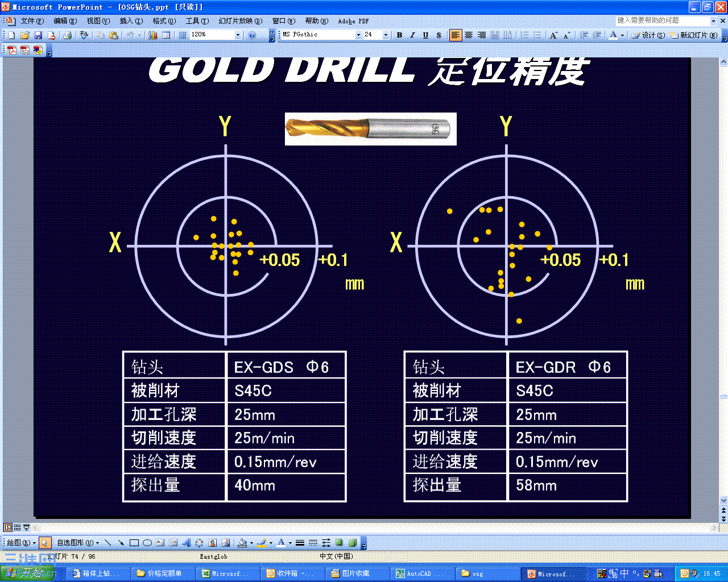This screenshot has height=582, width=728.
Task: Open the 绘图 (Draw) dropdown menu
Action: [x=22, y=543]
